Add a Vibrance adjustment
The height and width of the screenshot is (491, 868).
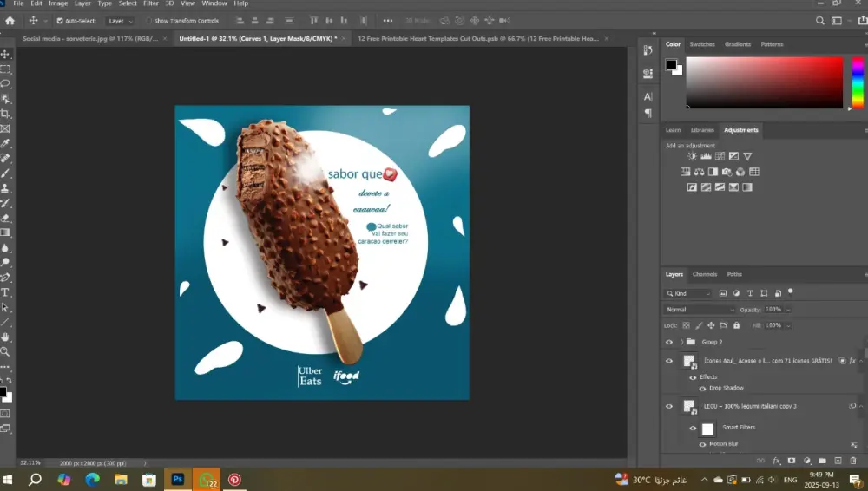pyautogui.click(x=747, y=156)
